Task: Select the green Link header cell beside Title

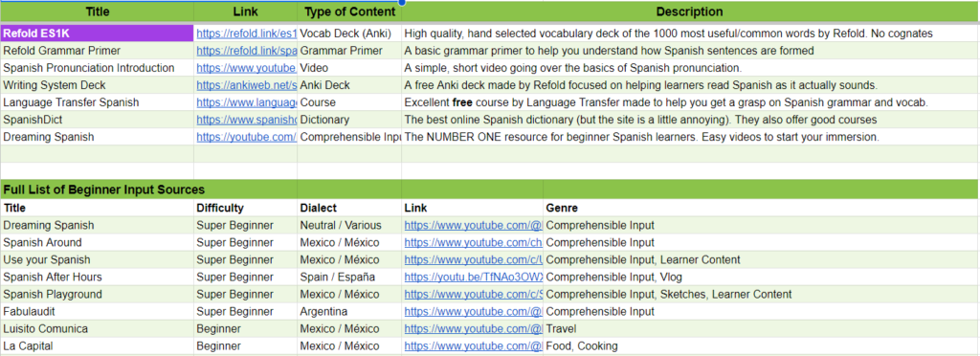Action: (246, 11)
